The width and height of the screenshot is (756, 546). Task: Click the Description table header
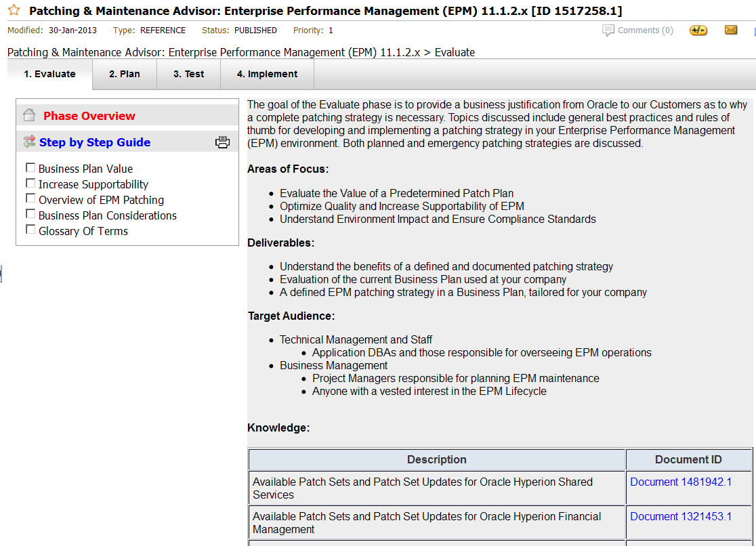point(437,460)
